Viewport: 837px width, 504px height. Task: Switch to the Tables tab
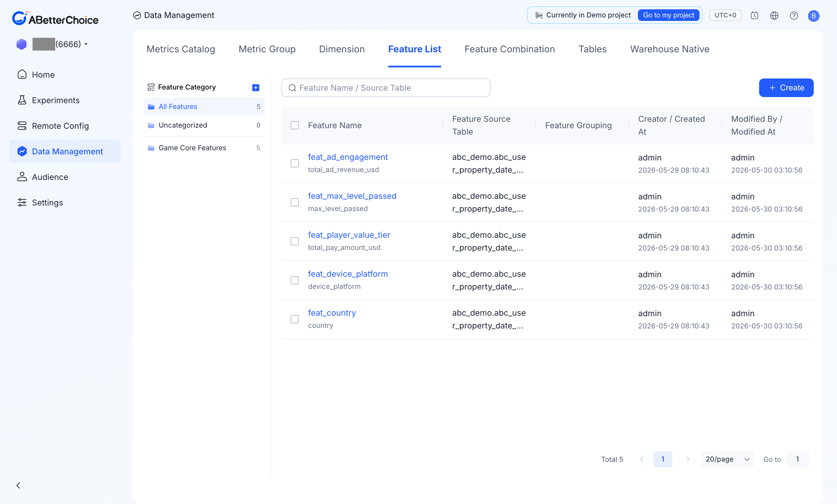[x=593, y=49]
